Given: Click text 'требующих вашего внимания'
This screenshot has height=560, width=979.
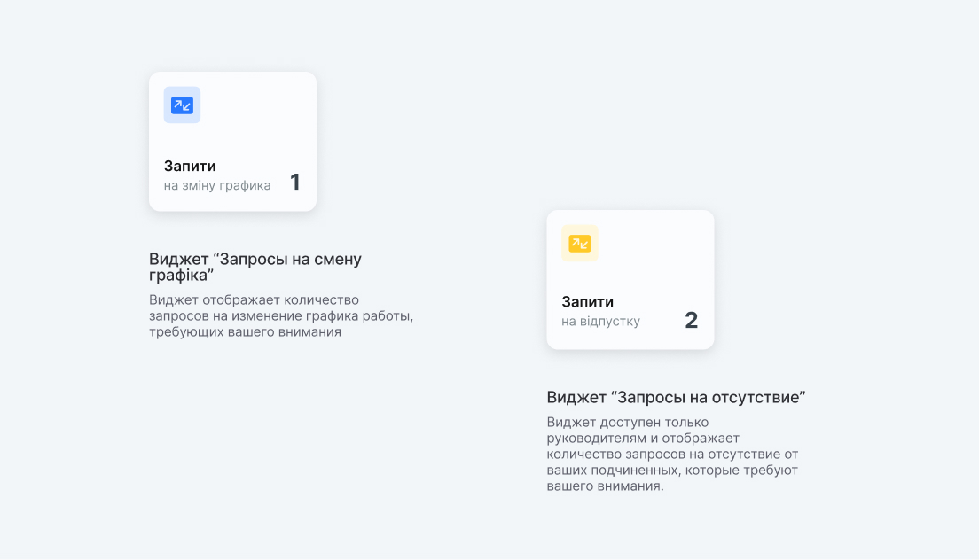Looking at the screenshot, I should 246,331.
